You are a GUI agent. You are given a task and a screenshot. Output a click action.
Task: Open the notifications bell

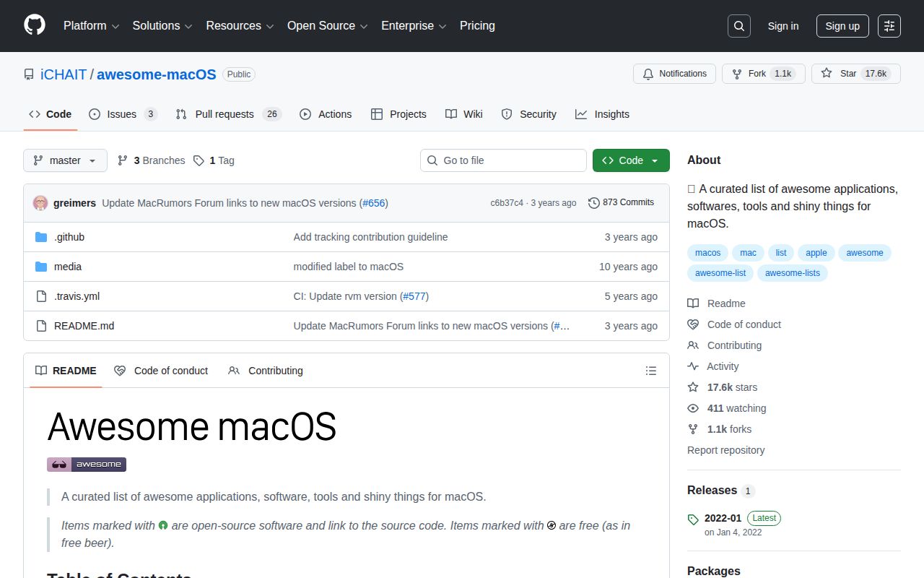pyautogui.click(x=648, y=73)
